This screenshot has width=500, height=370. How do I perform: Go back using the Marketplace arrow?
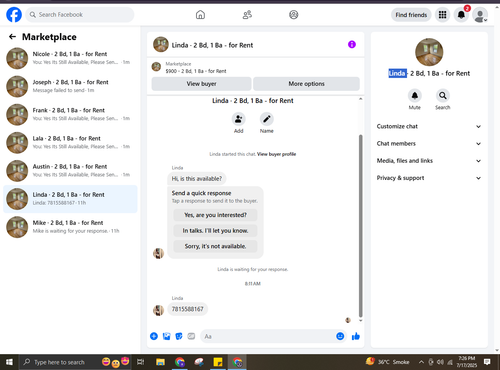12,37
